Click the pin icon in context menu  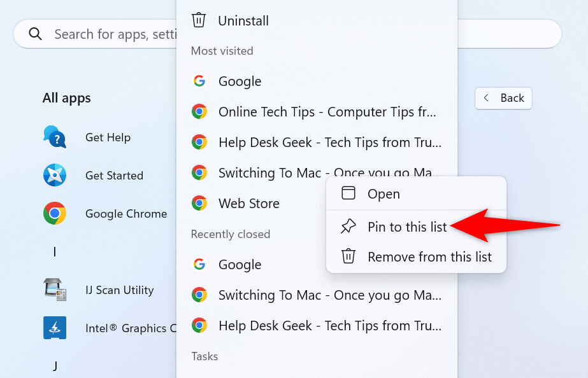pos(348,226)
